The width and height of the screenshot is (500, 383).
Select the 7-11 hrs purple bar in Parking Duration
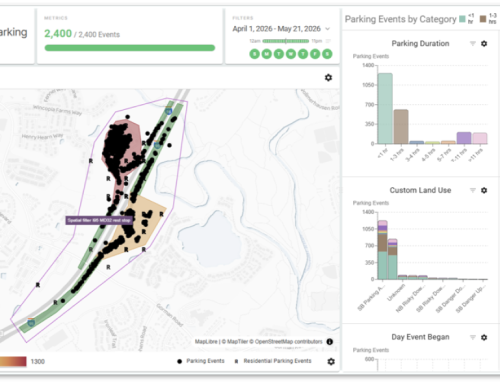[x=464, y=138]
